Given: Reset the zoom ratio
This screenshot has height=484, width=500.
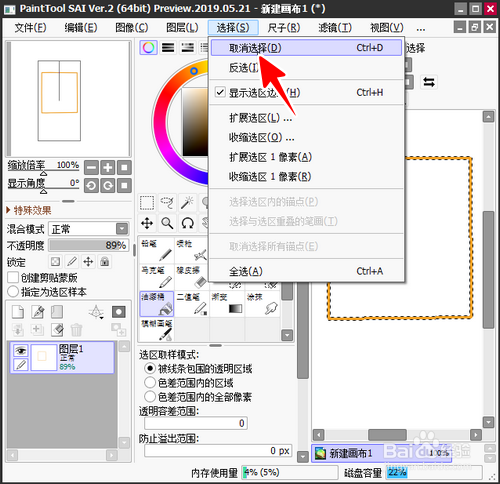Looking at the screenshot, I should coord(124,167).
